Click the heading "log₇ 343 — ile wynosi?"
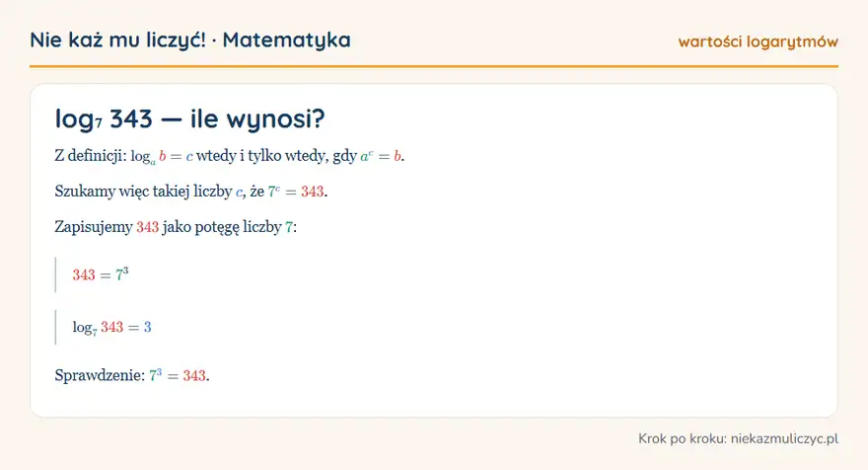 tap(189, 118)
